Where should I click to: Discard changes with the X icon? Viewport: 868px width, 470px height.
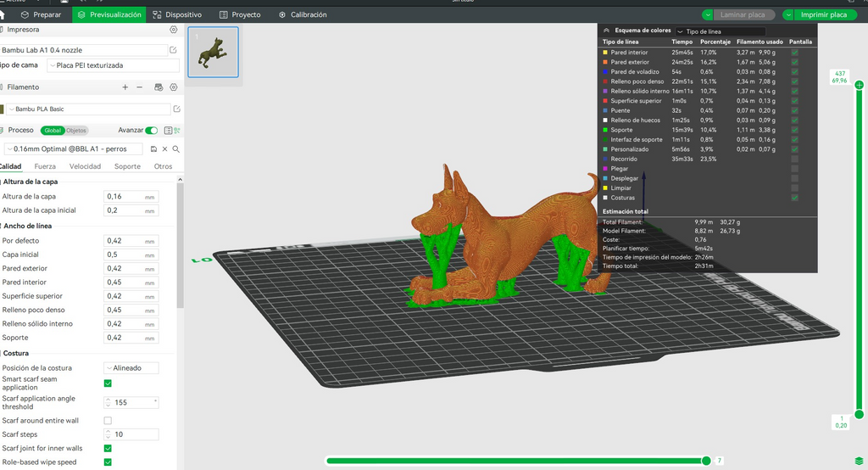pos(164,149)
